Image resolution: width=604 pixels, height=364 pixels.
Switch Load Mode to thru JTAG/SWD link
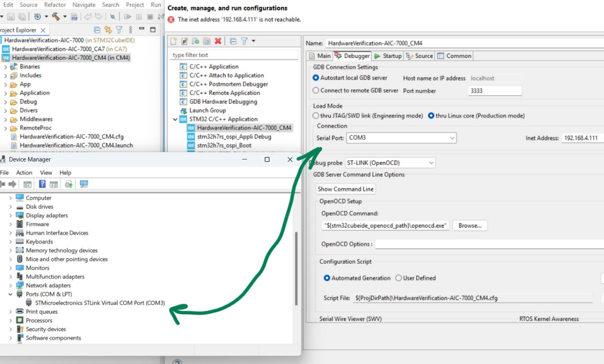pos(317,116)
